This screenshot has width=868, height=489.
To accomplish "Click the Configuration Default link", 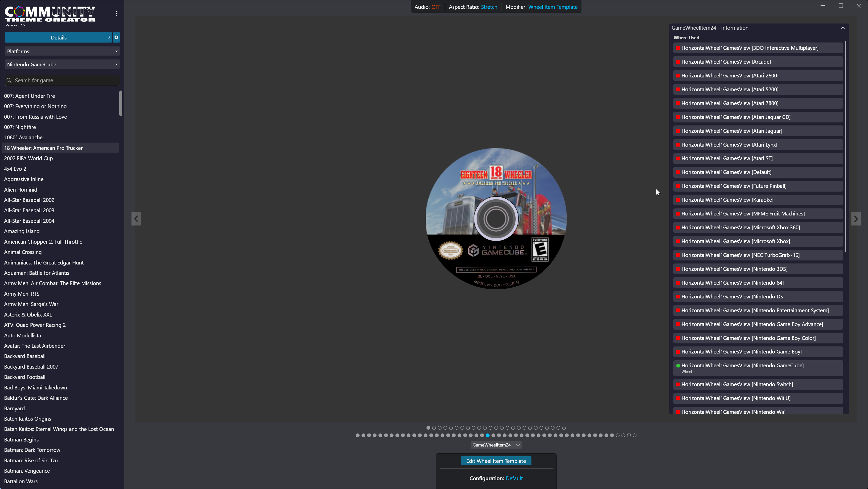I will (514, 478).
